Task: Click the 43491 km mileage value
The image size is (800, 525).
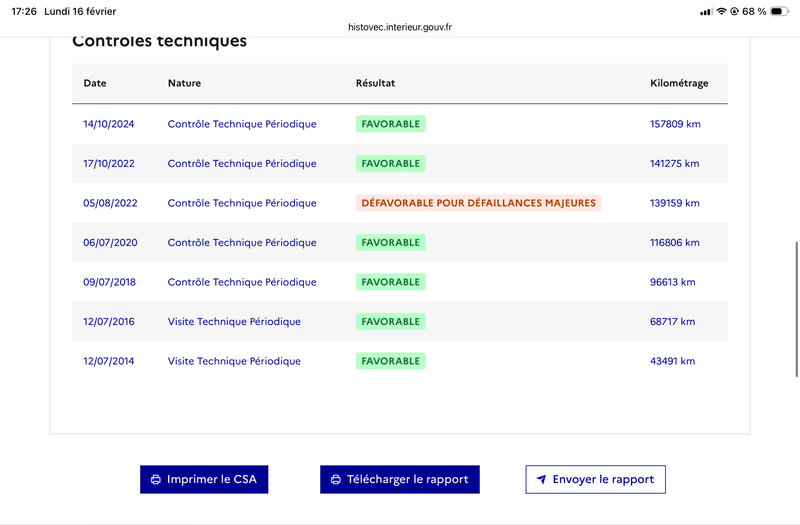Action: pos(672,361)
